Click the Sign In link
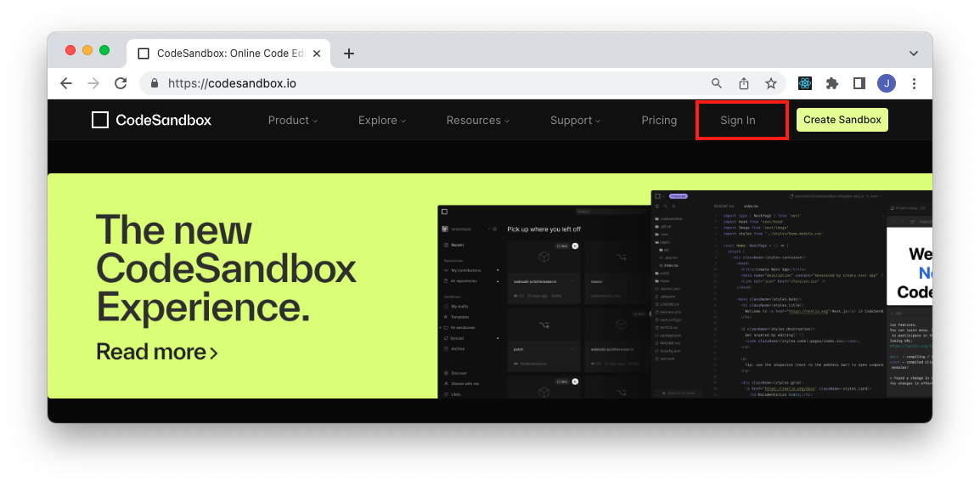The image size is (980, 486). click(737, 120)
